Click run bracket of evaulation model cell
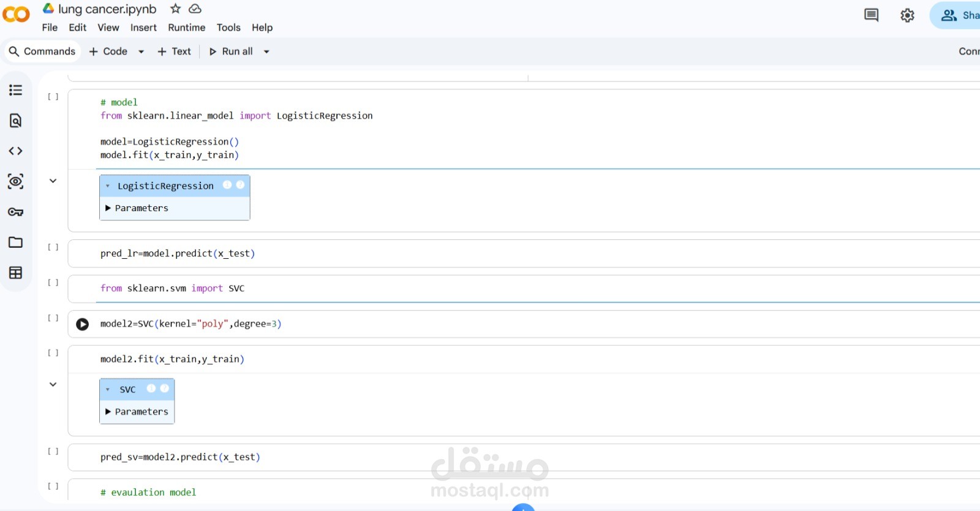Screen dimensions: 980x511 tap(53, 487)
